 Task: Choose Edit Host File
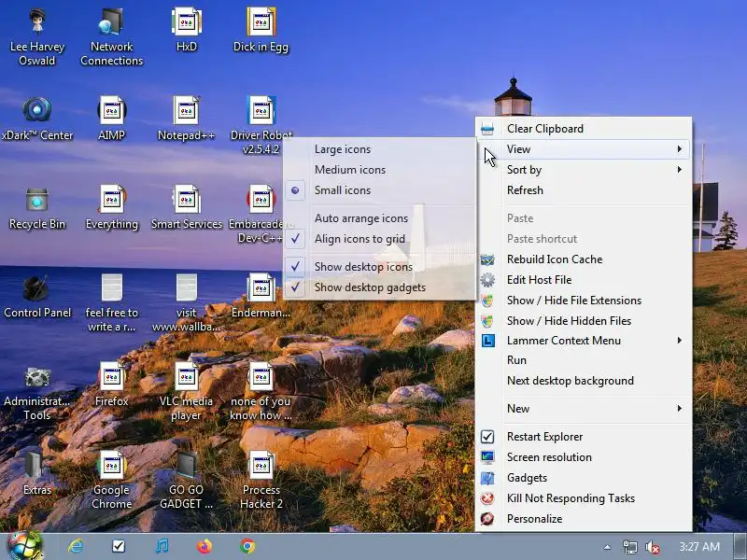point(584,279)
